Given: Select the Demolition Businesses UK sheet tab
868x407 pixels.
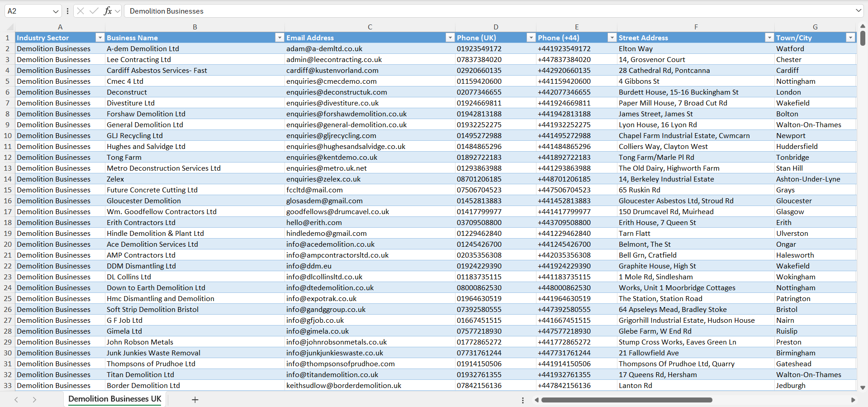Looking at the screenshot, I should click(x=115, y=399).
